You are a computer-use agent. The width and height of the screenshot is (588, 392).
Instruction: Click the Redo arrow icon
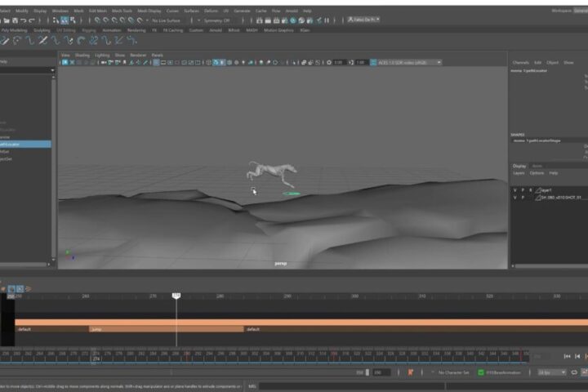(x=32, y=20)
